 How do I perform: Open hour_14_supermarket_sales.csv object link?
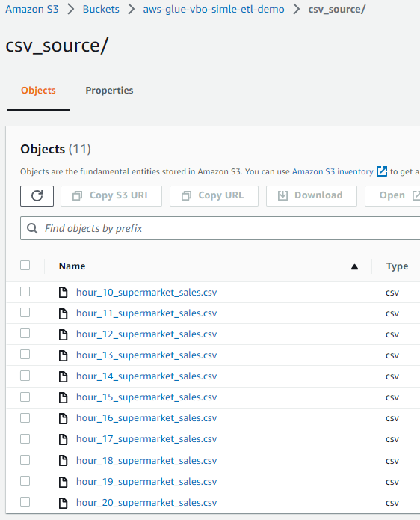(146, 376)
